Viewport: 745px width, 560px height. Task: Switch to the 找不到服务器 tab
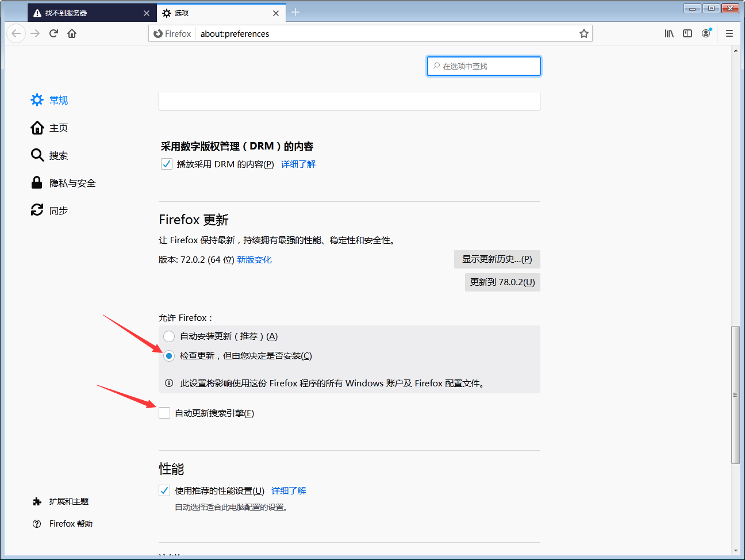click(92, 13)
